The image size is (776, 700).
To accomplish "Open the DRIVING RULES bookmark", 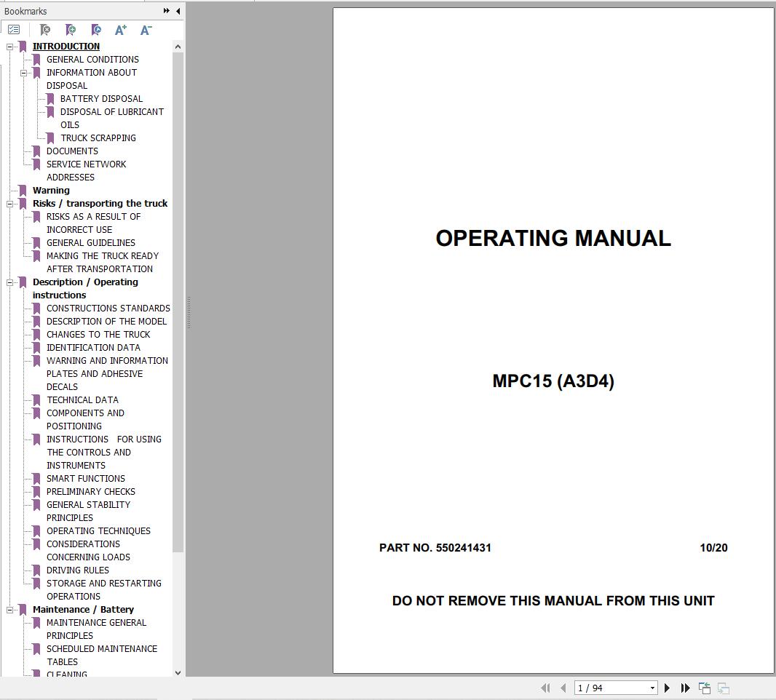I will (x=77, y=570).
